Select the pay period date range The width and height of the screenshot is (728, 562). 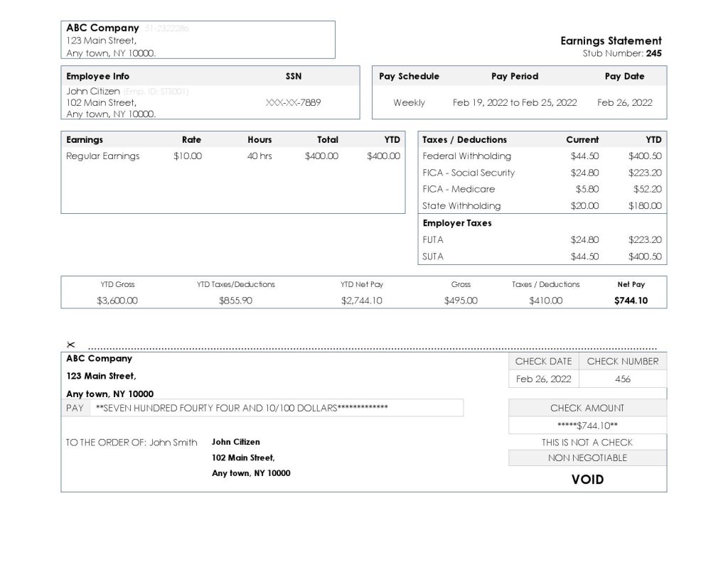pyautogui.click(x=515, y=103)
